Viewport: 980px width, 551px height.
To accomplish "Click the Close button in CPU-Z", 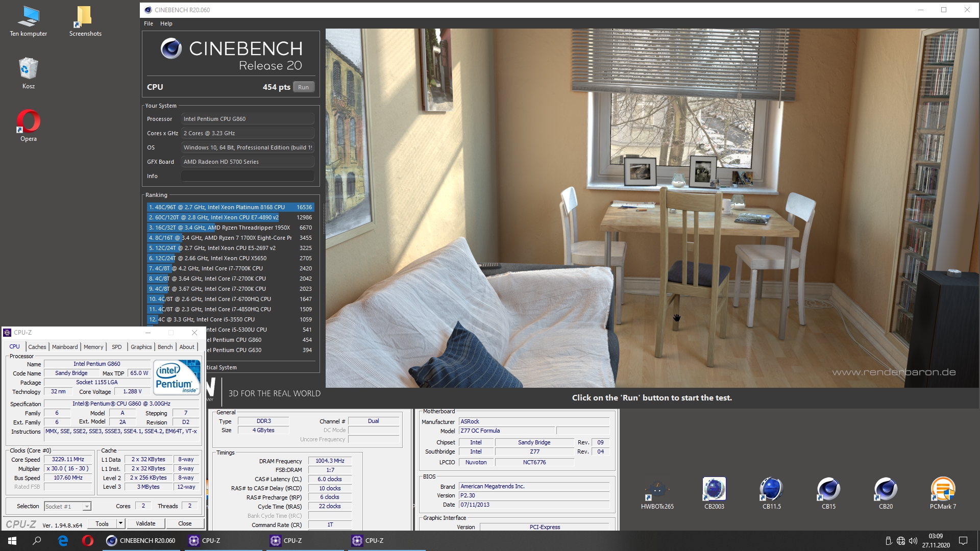I will click(185, 523).
